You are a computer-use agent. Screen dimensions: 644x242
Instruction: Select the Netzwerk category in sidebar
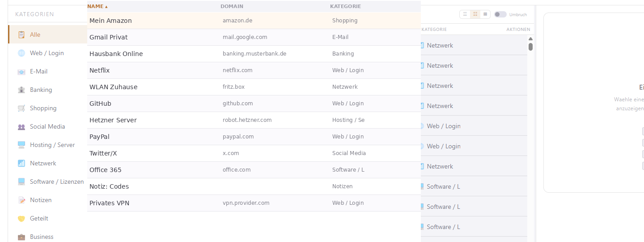pyautogui.click(x=43, y=163)
